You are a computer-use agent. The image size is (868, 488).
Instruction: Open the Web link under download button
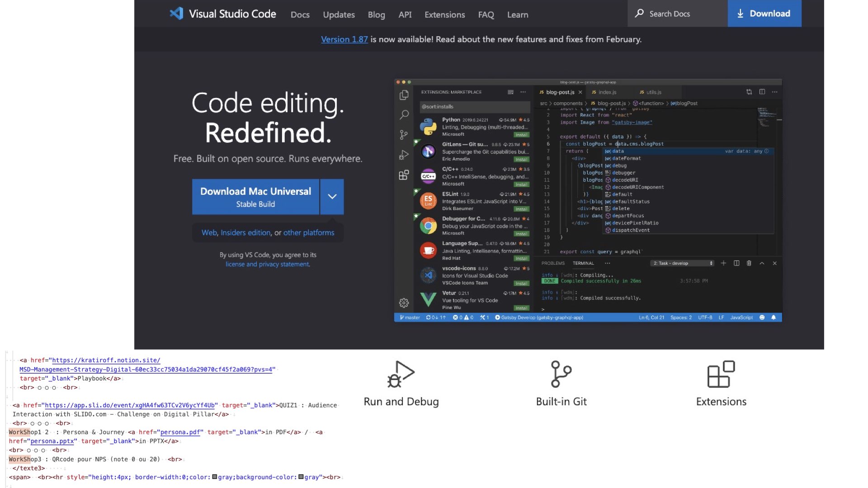tap(209, 233)
